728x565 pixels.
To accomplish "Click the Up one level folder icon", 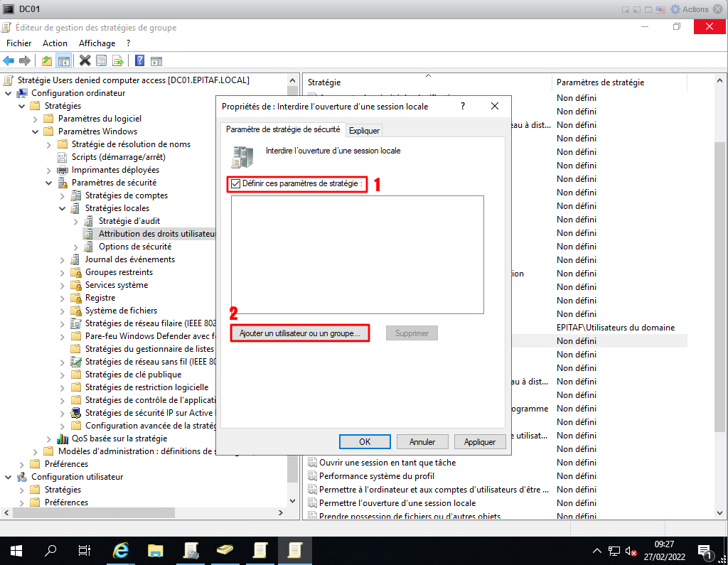I will (x=47, y=60).
